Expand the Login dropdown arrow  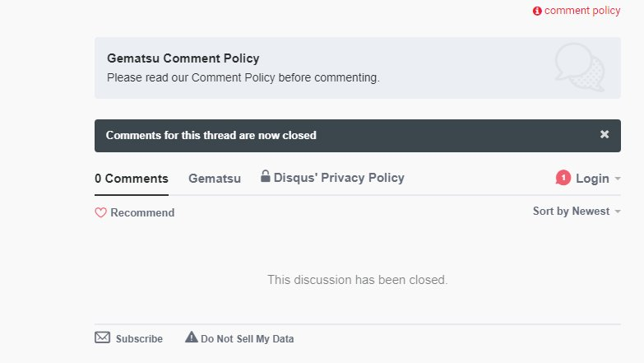(x=618, y=179)
